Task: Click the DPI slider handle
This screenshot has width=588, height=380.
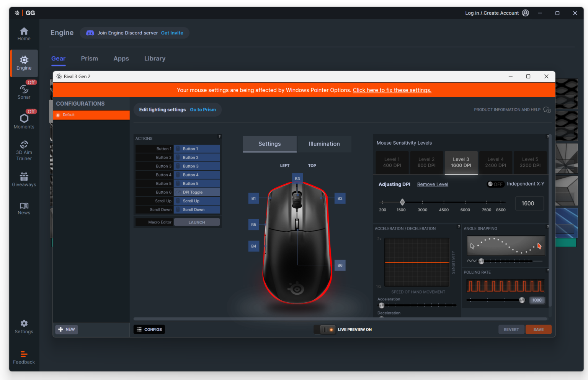Action: (x=402, y=202)
